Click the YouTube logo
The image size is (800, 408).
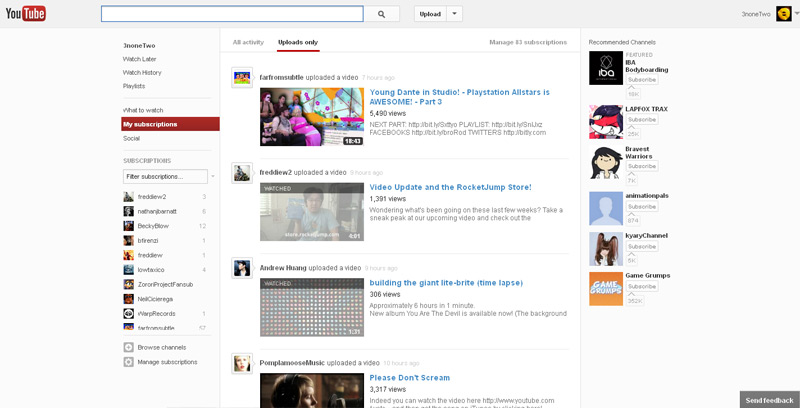pos(26,13)
